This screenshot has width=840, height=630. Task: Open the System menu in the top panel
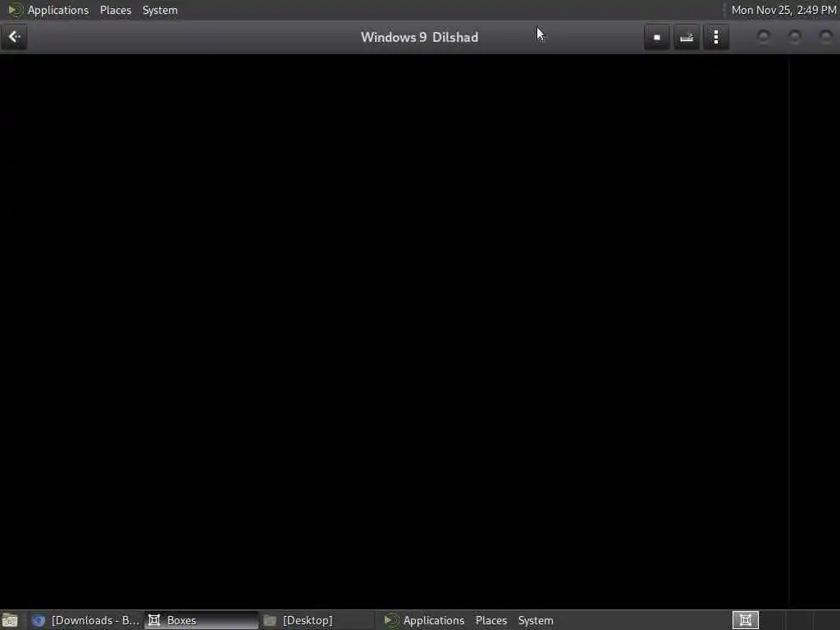160,10
